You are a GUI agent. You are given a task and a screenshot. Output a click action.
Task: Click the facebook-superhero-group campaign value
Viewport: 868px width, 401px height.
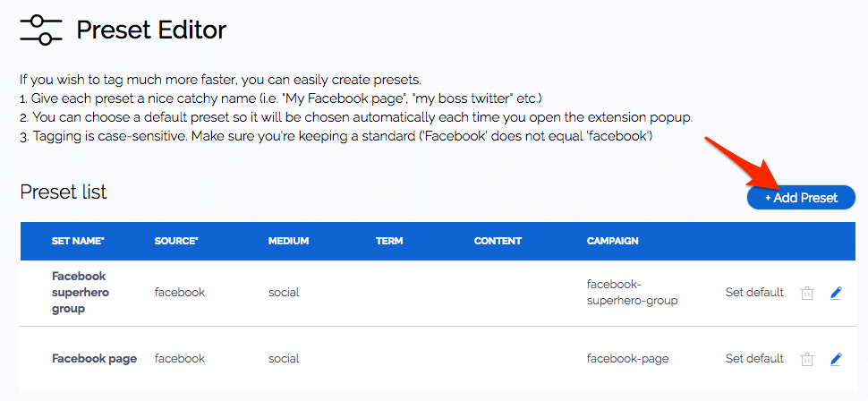tap(632, 293)
